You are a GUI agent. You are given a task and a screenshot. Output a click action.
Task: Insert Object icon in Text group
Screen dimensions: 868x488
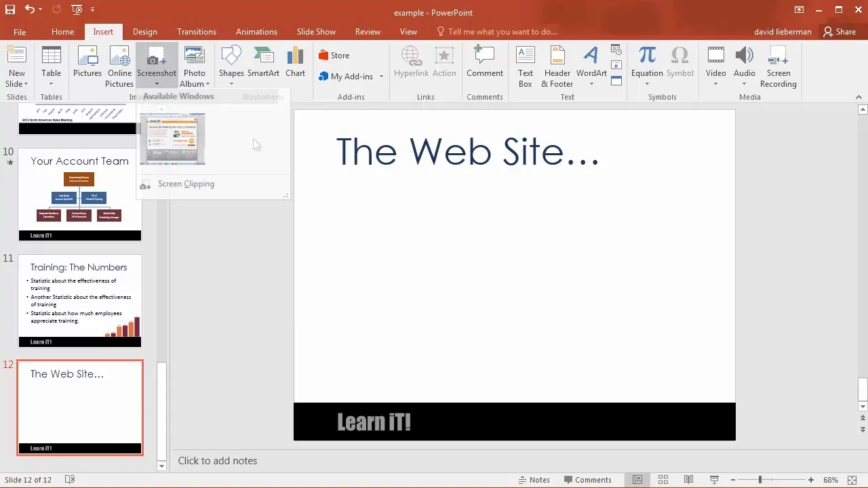(616, 80)
